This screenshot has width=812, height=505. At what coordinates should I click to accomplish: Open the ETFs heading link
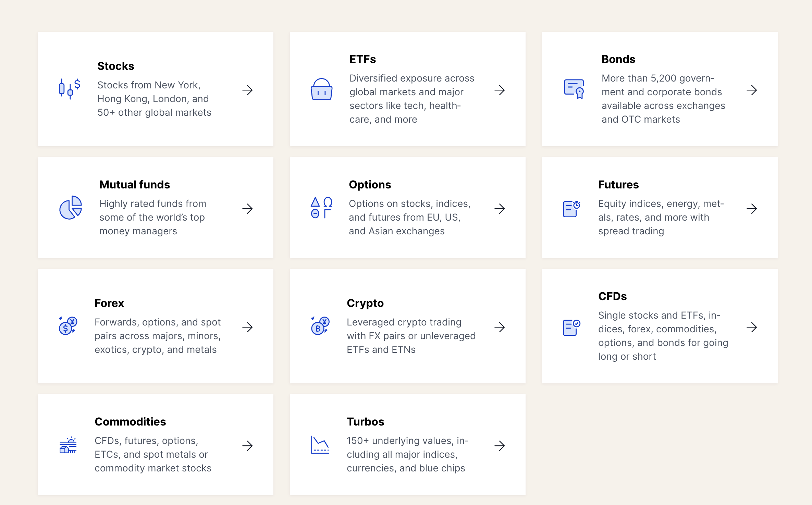(x=362, y=59)
